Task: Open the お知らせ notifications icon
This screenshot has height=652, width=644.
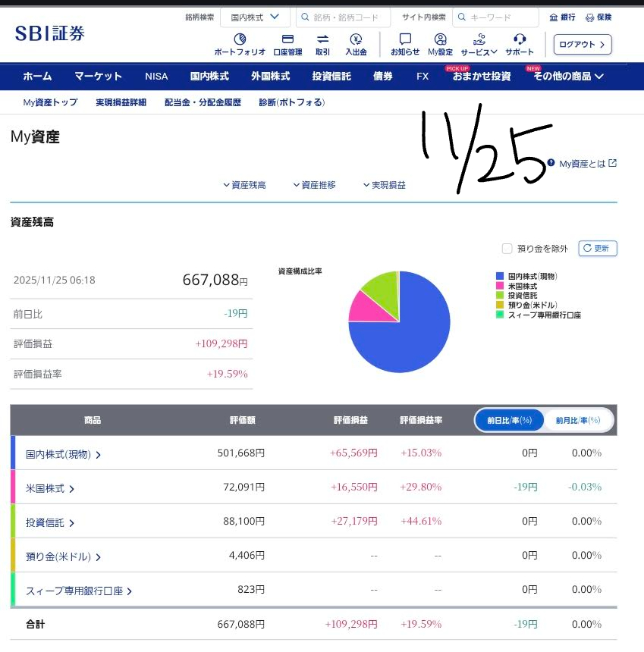Action: [x=405, y=39]
